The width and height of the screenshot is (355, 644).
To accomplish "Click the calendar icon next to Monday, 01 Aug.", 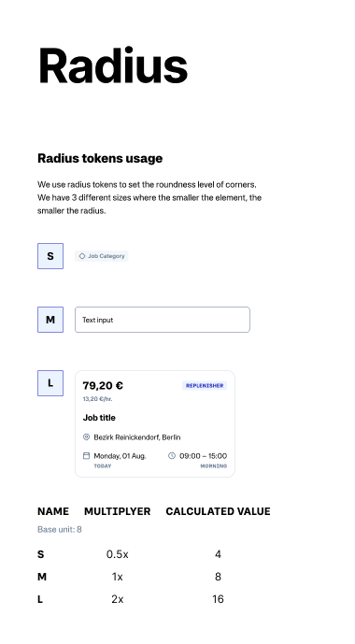I will [x=86, y=455].
